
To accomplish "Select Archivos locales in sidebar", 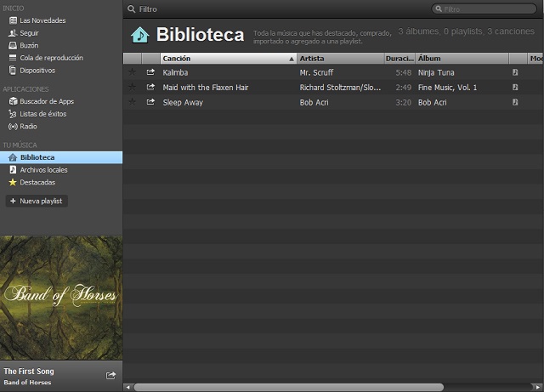I will point(43,170).
